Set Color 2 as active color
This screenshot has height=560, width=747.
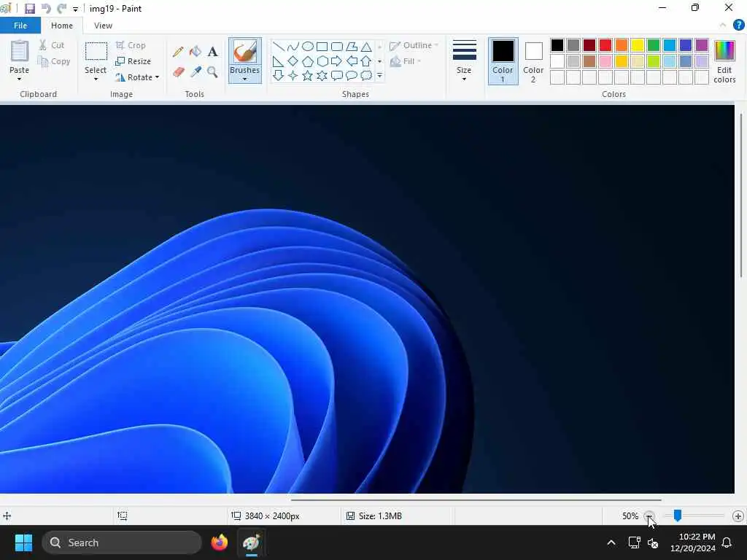coord(533,61)
